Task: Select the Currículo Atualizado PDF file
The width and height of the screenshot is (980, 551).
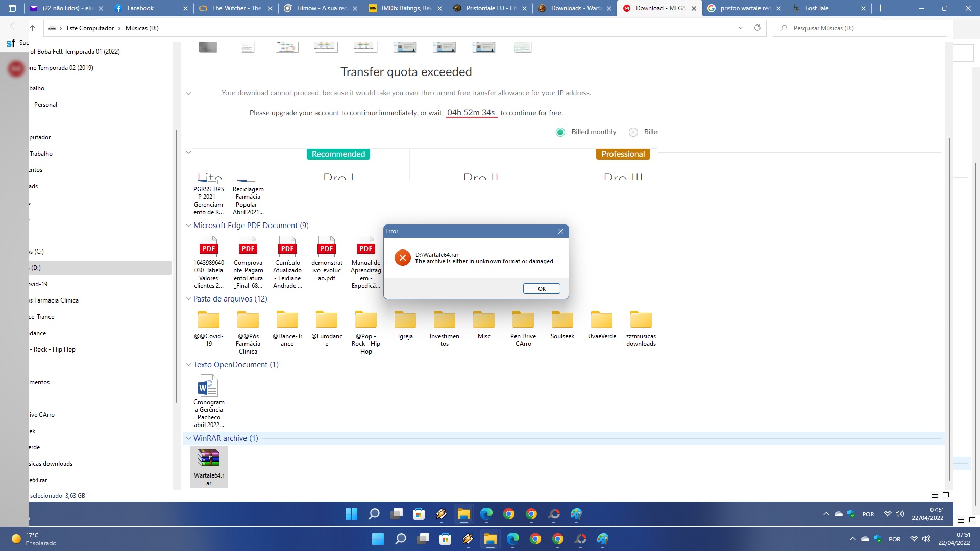Action: click(x=287, y=262)
